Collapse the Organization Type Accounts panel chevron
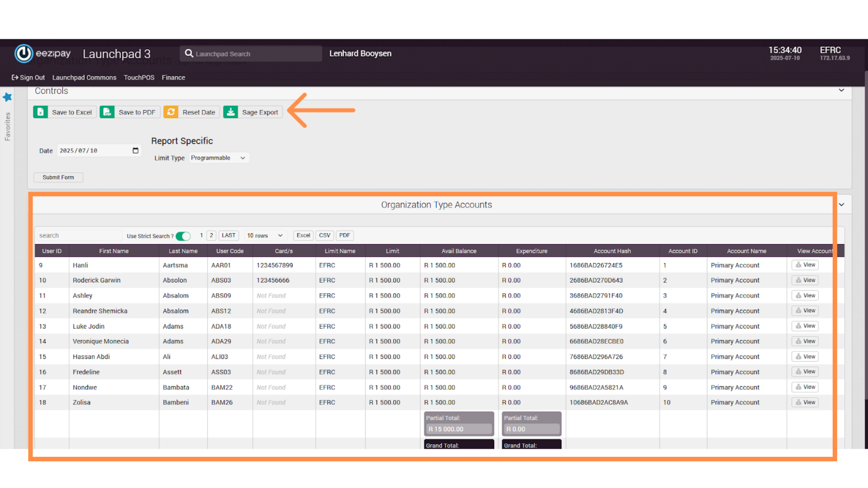The image size is (868, 488). (x=841, y=205)
